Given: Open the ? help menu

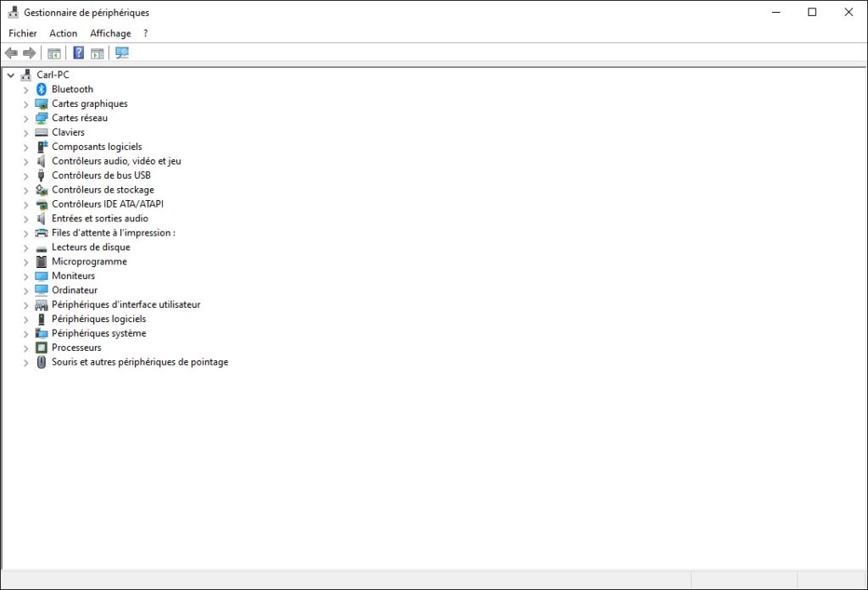Looking at the screenshot, I should [x=146, y=33].
